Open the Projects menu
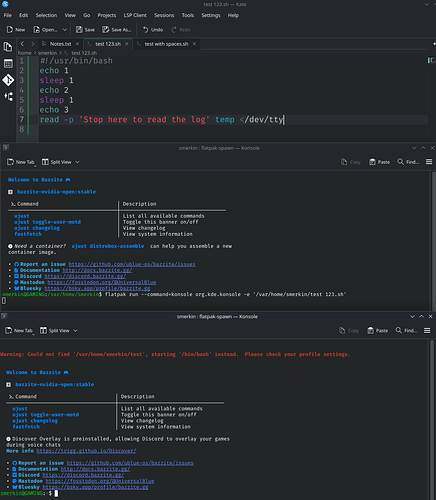The height and width of the screenshot is (500, 436). click(x=107, y=15)
